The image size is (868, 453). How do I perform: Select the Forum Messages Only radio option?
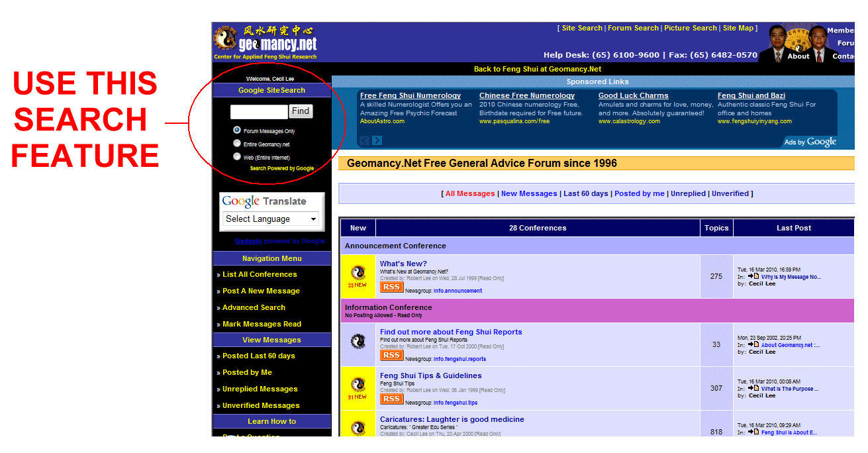[237, 130]
